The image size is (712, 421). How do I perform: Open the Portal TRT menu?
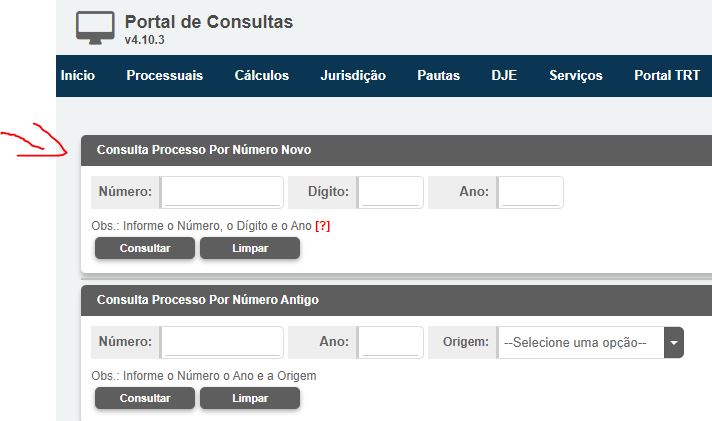(667, 76)
